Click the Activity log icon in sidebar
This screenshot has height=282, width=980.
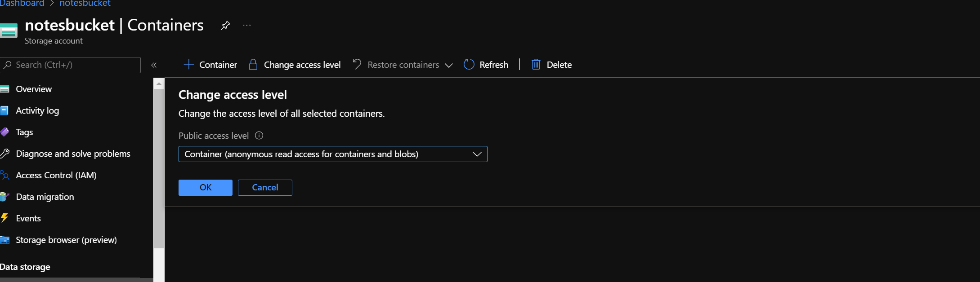click(x=4, y=110)
